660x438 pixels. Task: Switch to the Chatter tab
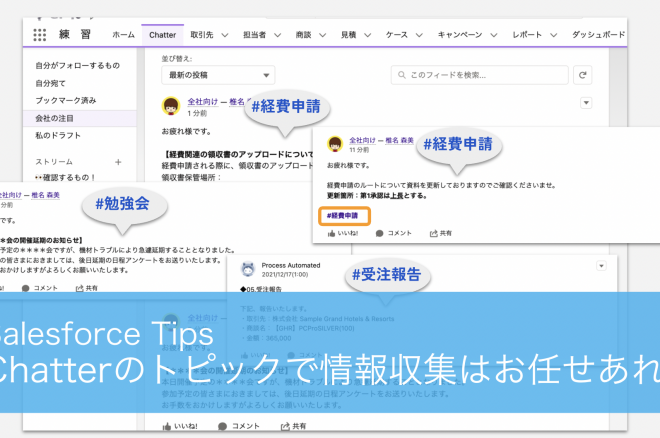coord(162,35)
